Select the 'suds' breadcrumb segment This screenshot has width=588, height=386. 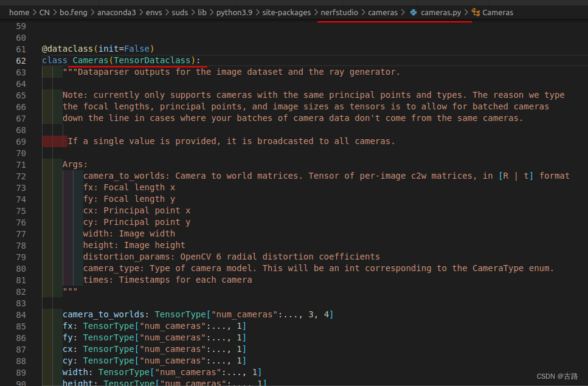point(180,12)
